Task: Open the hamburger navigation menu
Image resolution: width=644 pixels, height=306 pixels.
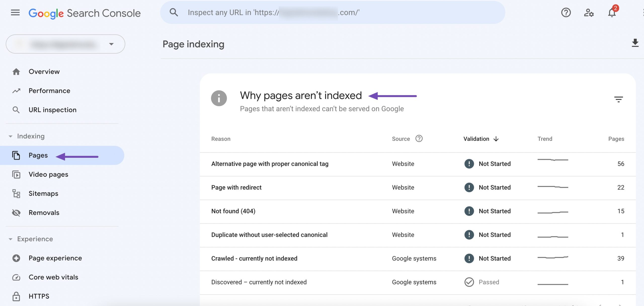Action: pos(15,13)
